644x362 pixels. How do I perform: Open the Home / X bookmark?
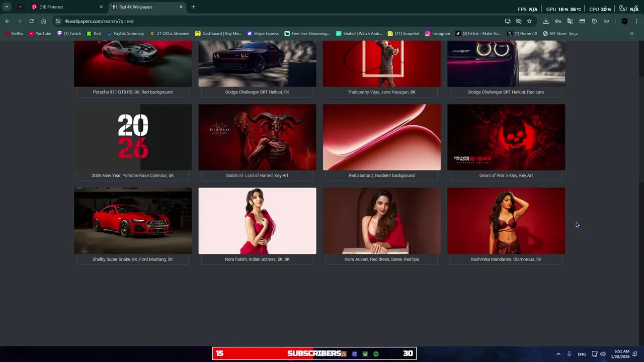pos(522,34)
